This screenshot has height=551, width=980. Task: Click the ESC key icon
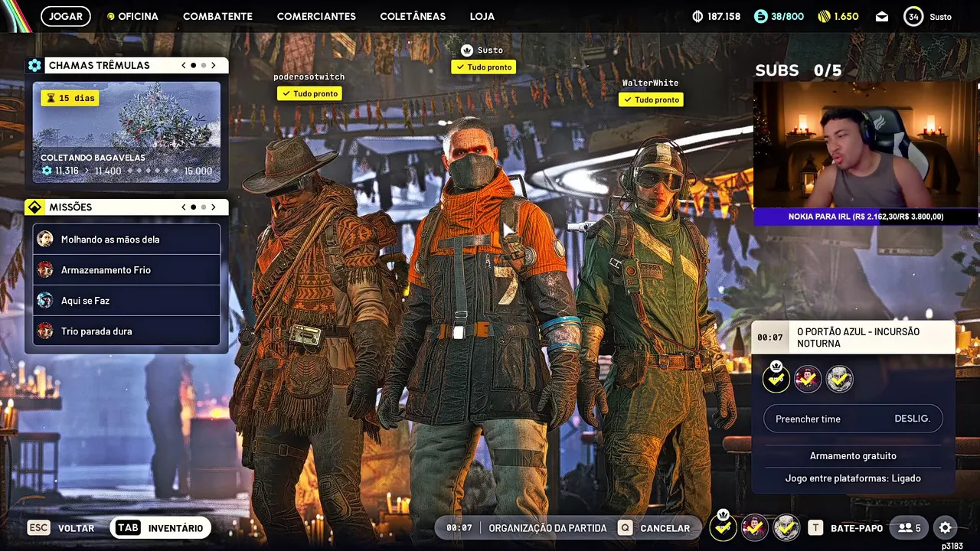[x=38, y=528]
